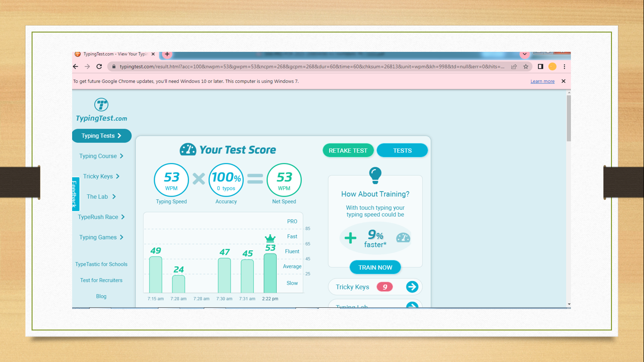Viewport: 644px width, 362px height.
Task: Close the TypingTest.com browser tab
Action: click(x=153, y=54)
